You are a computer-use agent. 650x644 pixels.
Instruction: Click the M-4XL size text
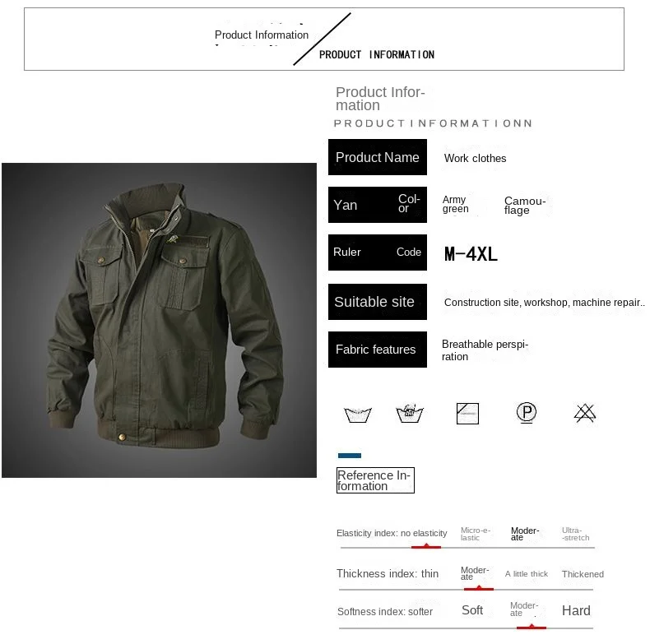click(x=471, y=254)
